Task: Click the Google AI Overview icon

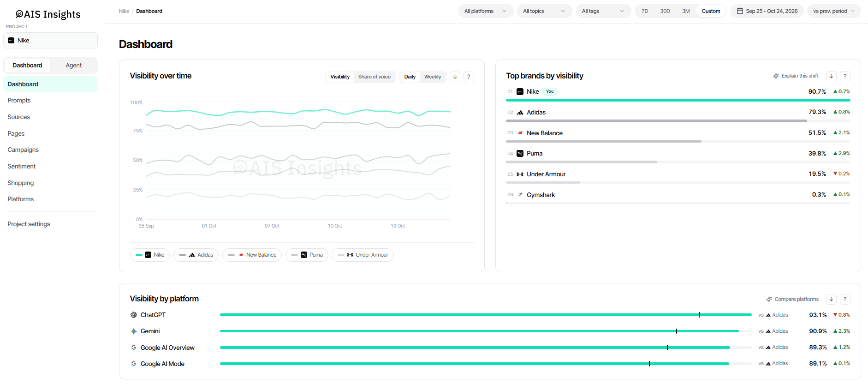Action: click(134, 348)
